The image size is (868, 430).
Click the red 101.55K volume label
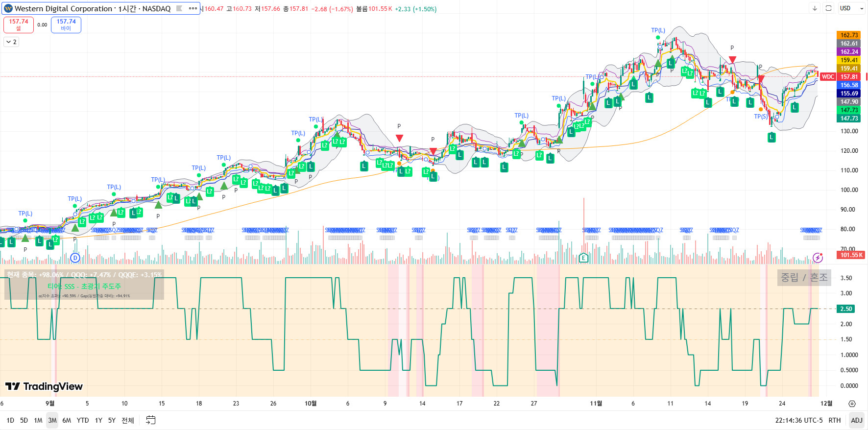pyautogui.click(x=851, y=255)
